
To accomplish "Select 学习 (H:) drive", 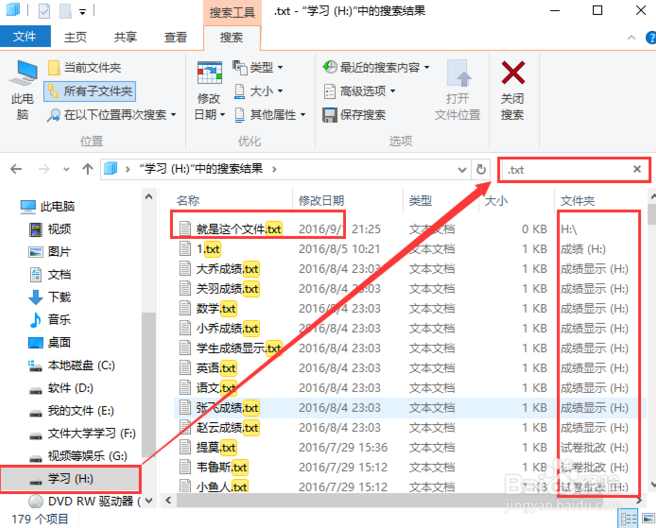I will (70, 479).
